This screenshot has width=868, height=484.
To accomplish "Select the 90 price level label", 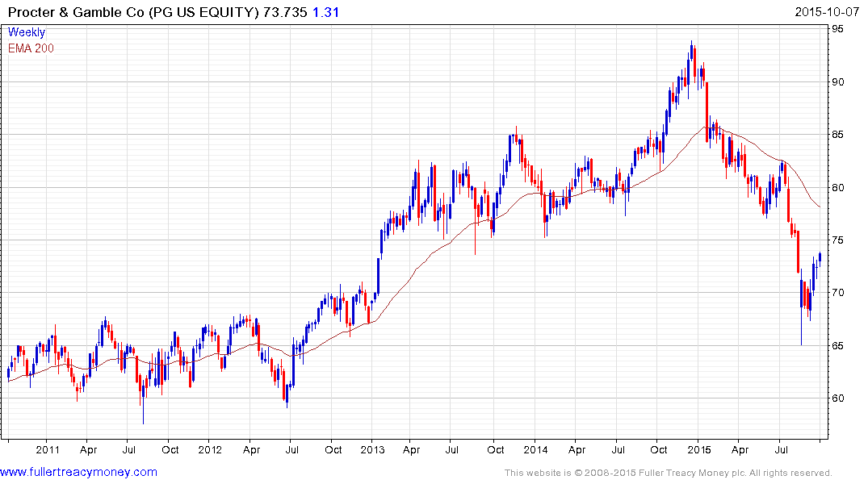I will coord(838,82).
